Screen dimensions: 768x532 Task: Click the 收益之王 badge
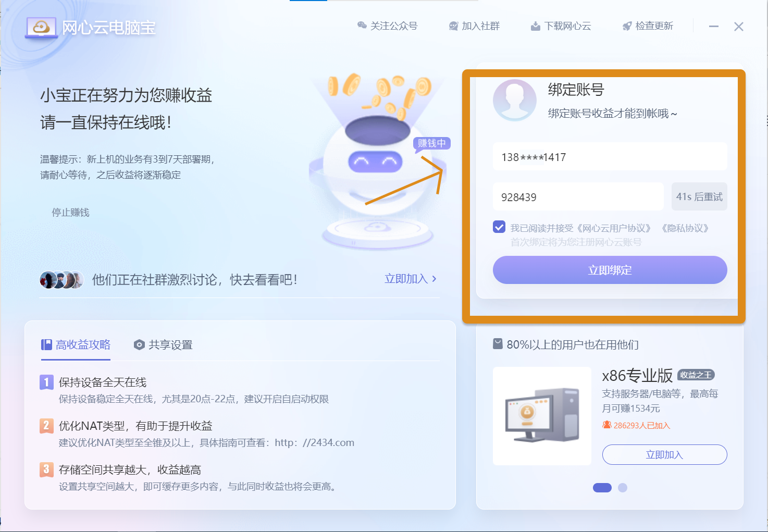coord(696,375)
